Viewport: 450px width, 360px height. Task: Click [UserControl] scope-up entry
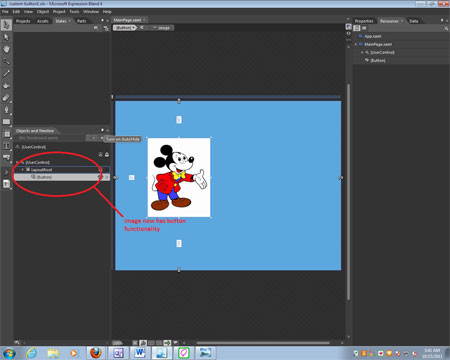pos(31,147)
